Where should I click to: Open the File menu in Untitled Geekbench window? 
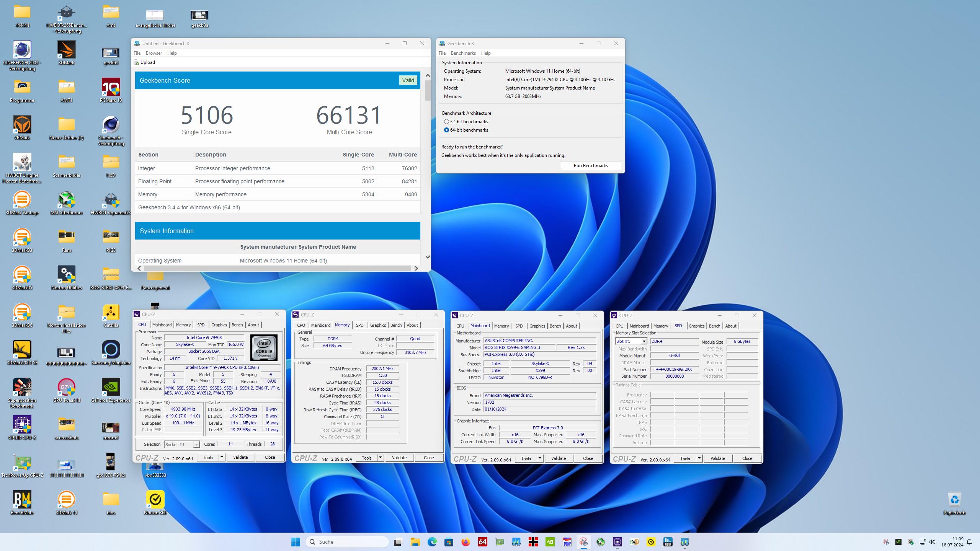[137, 53]
